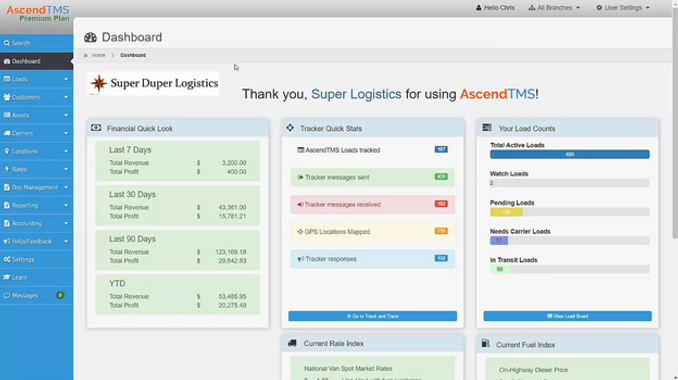Click the AscendTMS Loads tracked row
Screen dimensions: 678x380
(x=372, y=150)
